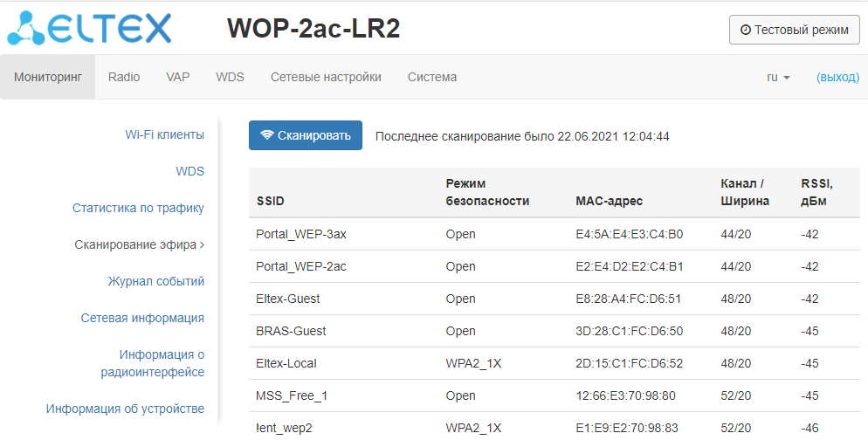Open the Мониторинг tab
Screen dimensions: 868x440
(48, 77)
